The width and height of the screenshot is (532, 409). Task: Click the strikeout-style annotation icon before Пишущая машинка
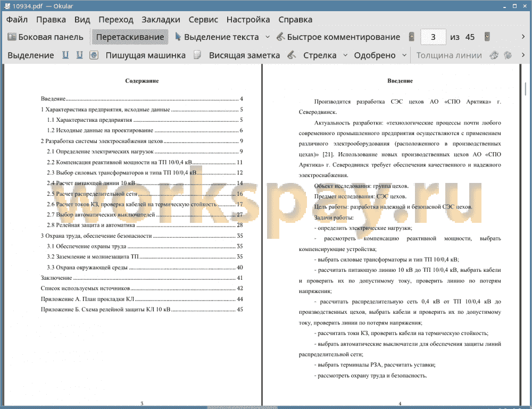tap(94, 55)
